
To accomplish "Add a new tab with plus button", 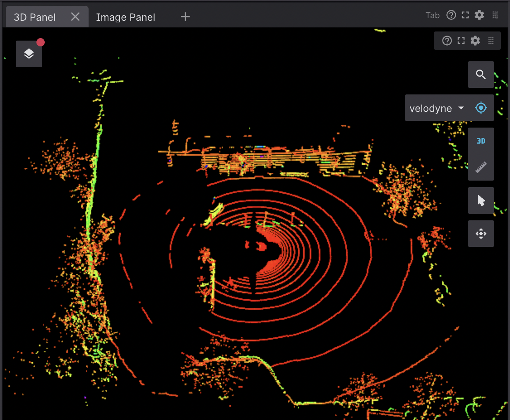I will tap(185, 17).
